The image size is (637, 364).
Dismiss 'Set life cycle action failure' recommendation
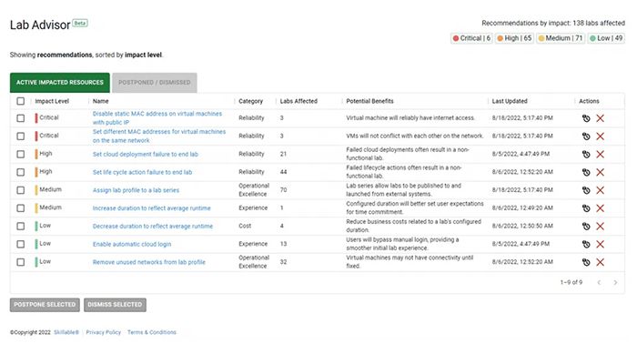(600, 172)
